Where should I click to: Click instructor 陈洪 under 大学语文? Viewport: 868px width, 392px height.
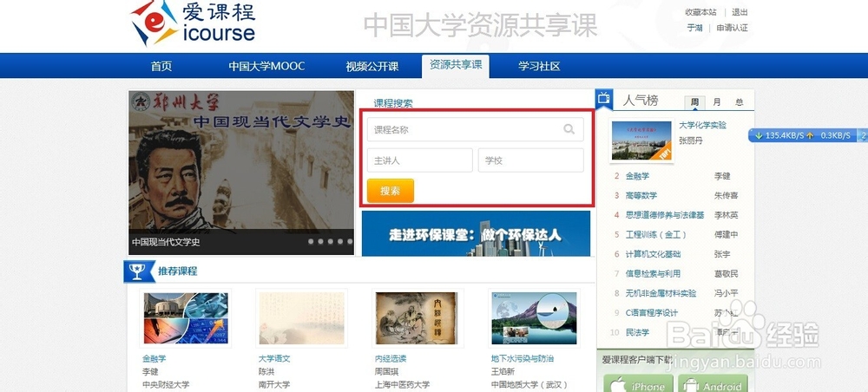pos(266,371)
